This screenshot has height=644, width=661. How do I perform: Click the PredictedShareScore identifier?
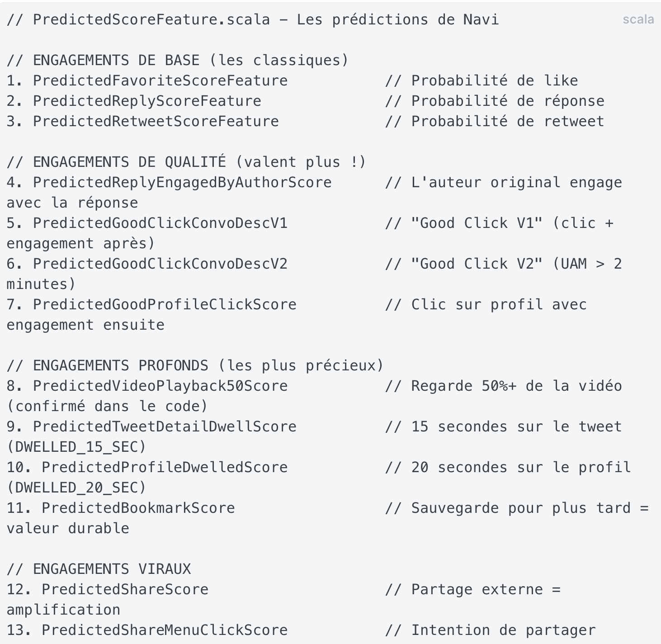click(x=125, y=589)
